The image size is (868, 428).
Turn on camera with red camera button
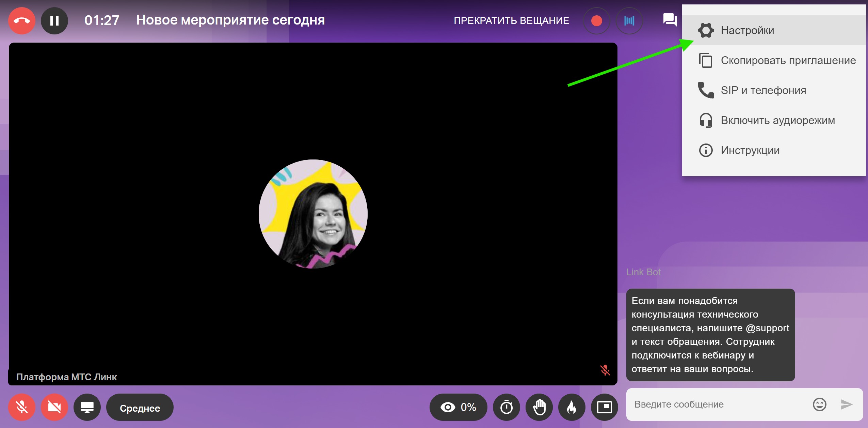point(54,407)
